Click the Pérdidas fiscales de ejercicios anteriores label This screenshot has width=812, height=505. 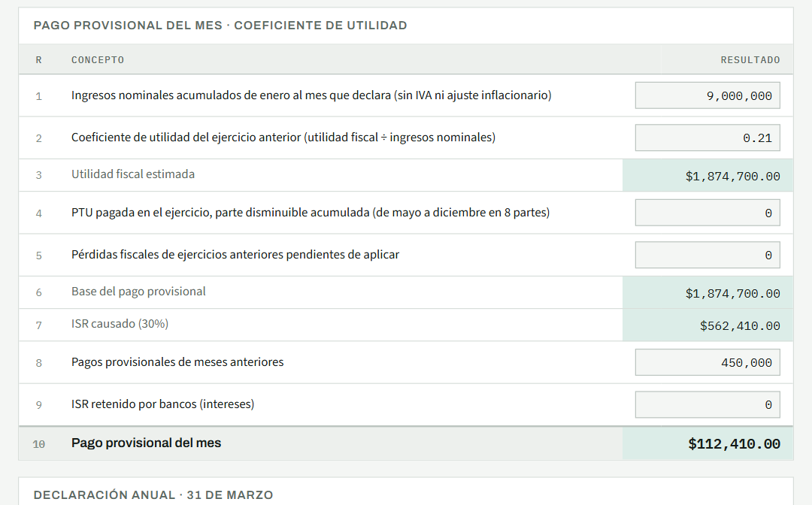pyautogui.click(x=235, y=255)
